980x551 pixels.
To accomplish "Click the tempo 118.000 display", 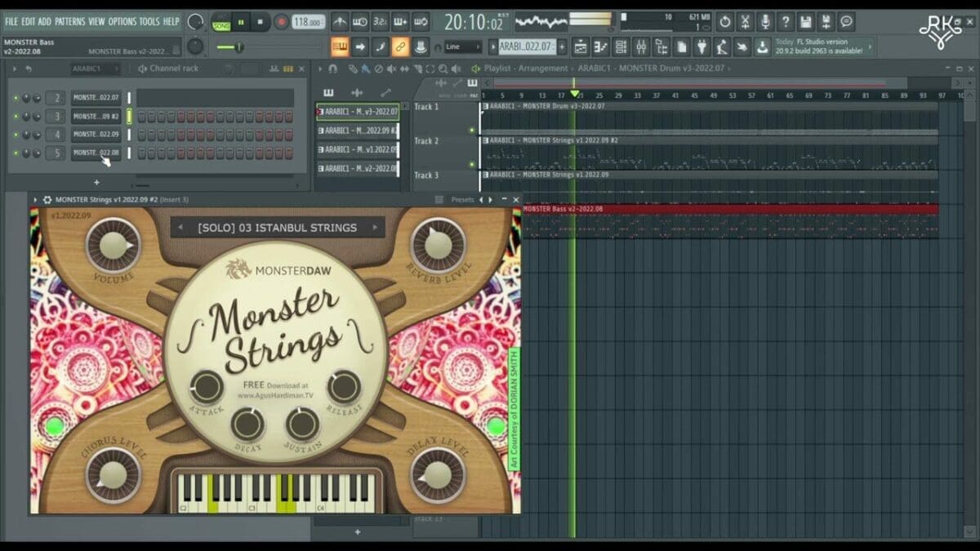I will click(308, 22).
